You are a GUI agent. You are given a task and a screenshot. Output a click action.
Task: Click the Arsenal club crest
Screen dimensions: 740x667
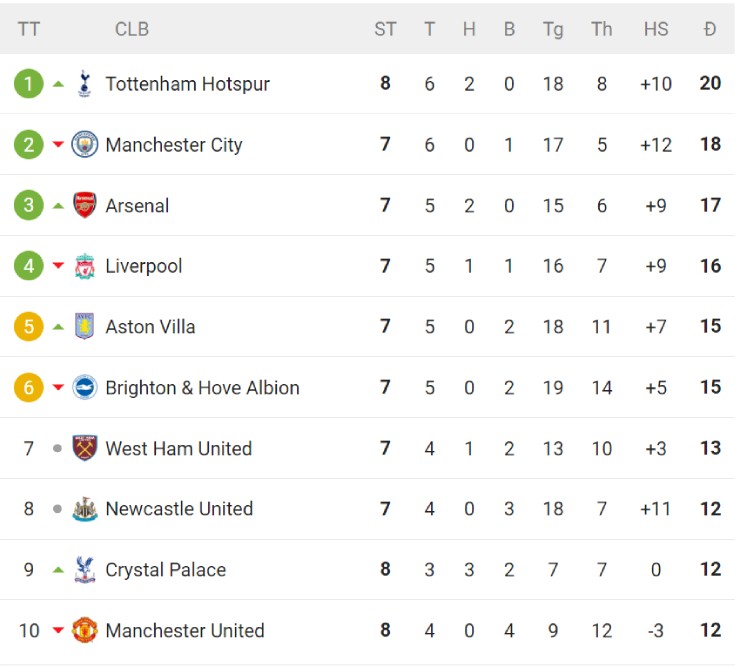(85, 206)
